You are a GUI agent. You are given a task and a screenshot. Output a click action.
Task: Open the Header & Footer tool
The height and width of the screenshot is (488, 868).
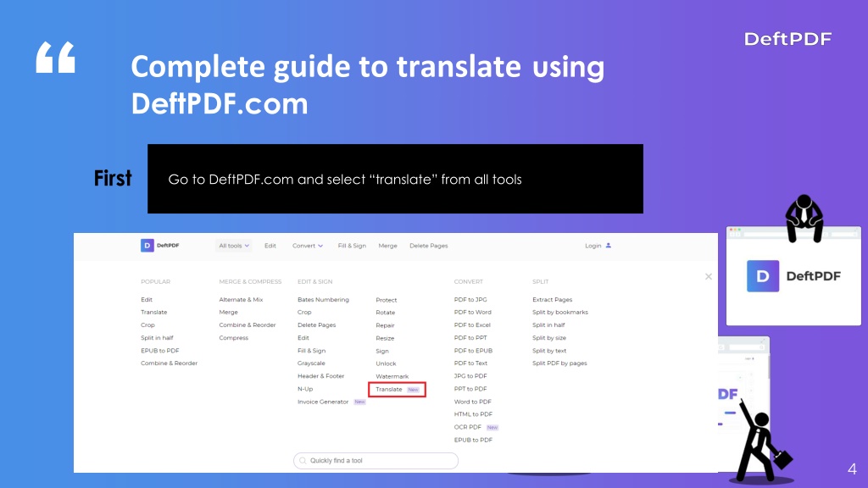pyautogui.click(x=321, y=375)
